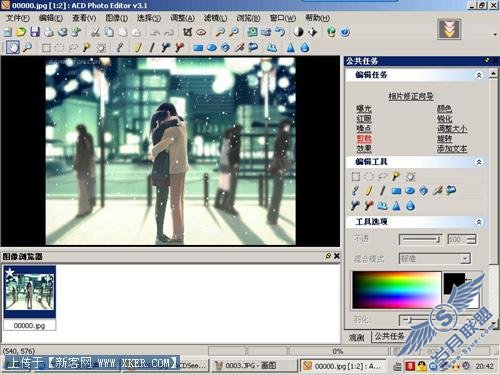The image size is (500, 375).
Task: Select the blue Ellipse shape in the toolbar
Action: [x=212, y=48]
